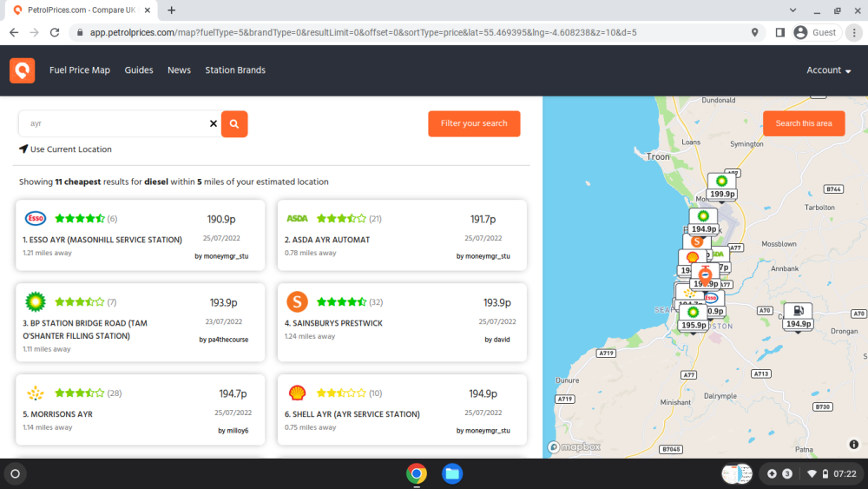Click the star rating on Esso Masonhill card
The height and width of the screenshot is (489, 868).
click(80, 219)
